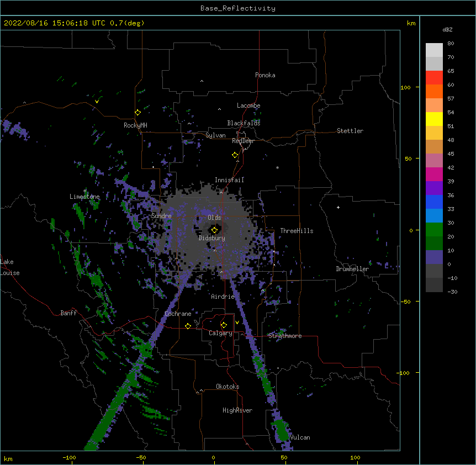Click the white asterisk marker east of Innisfail
Image resolution: width=476 pixels, height=465 pixels.
pyautogui.click(x=277, y=167)
